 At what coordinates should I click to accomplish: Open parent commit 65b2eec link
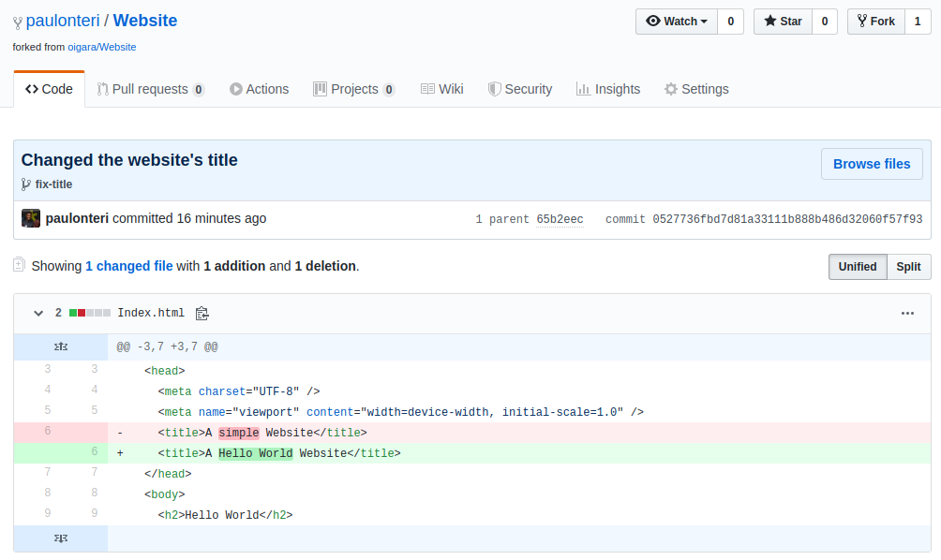coord(560,219)
